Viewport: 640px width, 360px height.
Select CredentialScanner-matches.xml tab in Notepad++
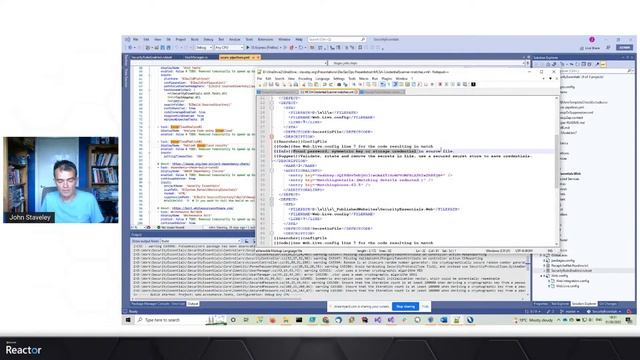(x=328, y=92)
